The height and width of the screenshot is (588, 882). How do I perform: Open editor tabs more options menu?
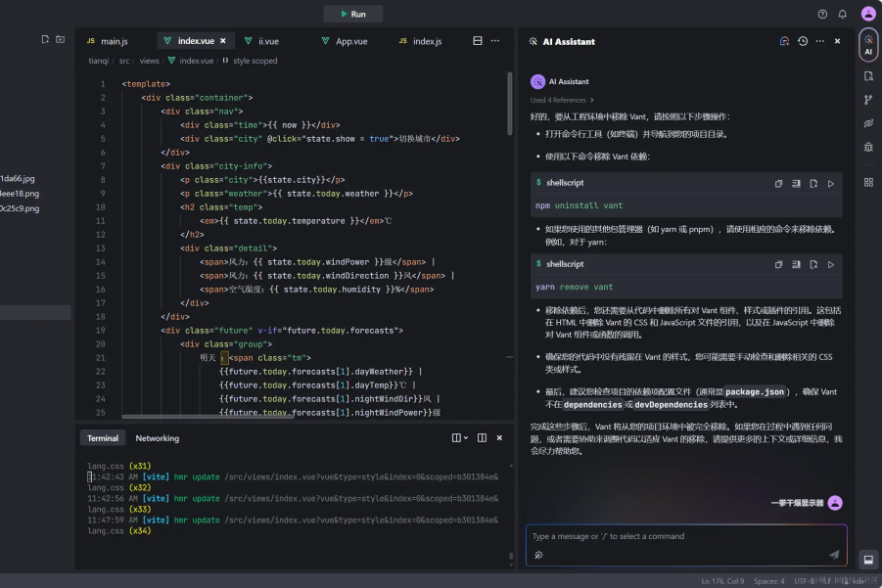point(495,41)
